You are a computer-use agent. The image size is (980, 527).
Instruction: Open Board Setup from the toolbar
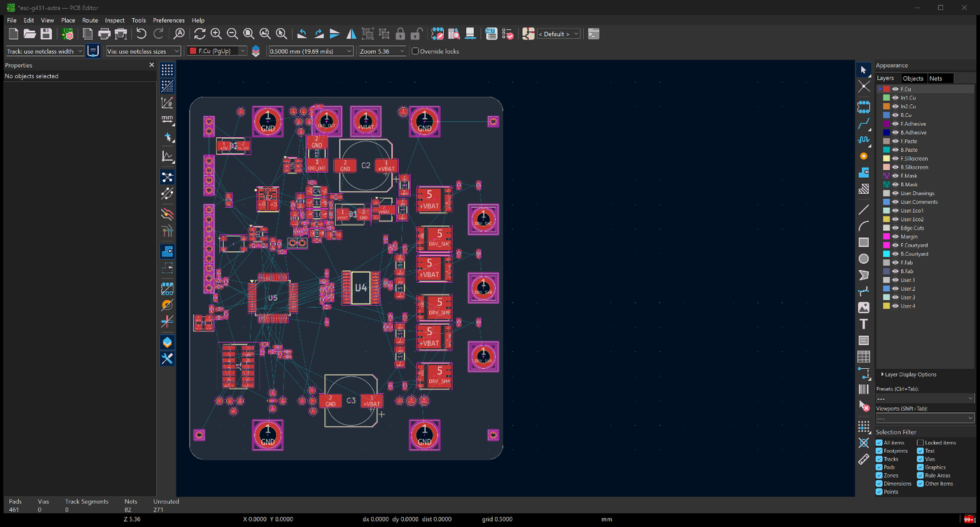68,34
